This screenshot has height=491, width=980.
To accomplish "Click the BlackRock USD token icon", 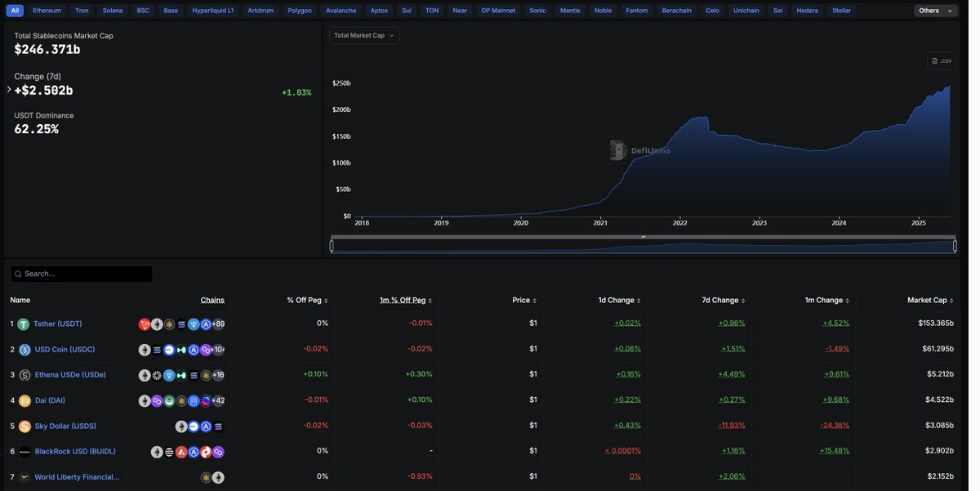I will (x=24, y=452).
